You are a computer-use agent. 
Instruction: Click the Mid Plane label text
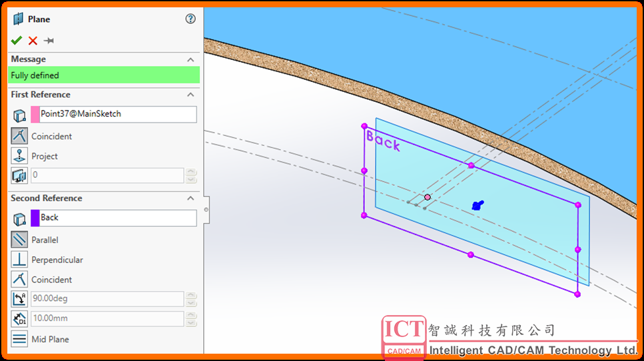pos(50,339)
